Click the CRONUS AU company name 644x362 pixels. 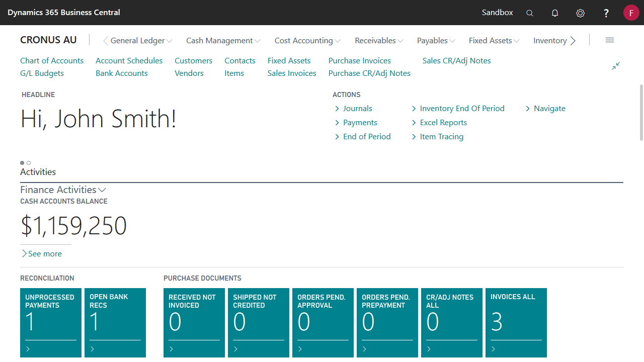(x=48, y=40)
